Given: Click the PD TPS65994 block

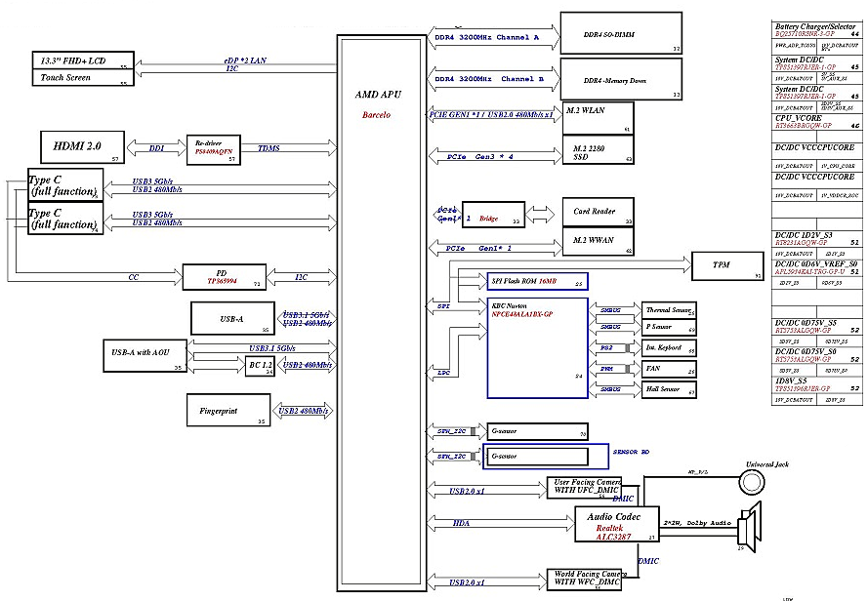Looking at the screenshot, I should click(226, 277).
